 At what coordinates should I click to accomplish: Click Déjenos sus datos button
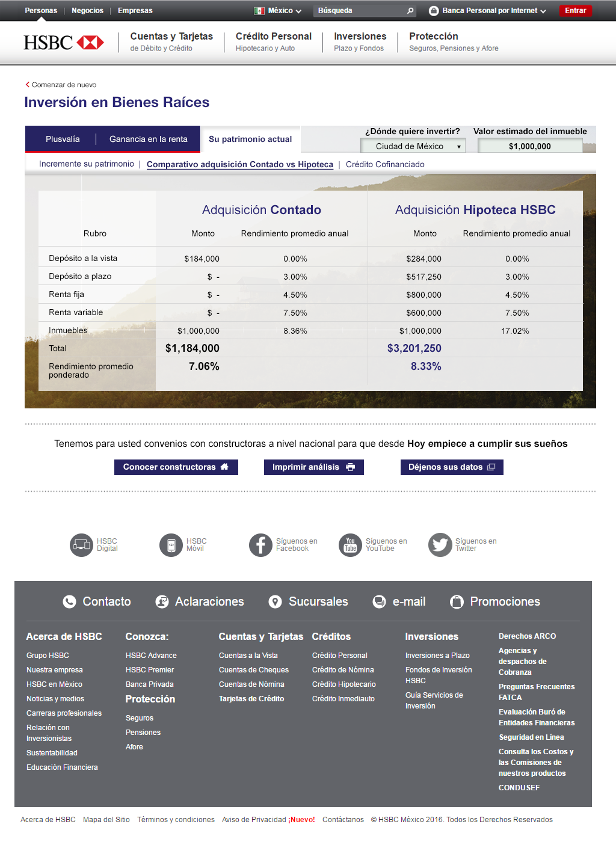[x=452, y=467]
